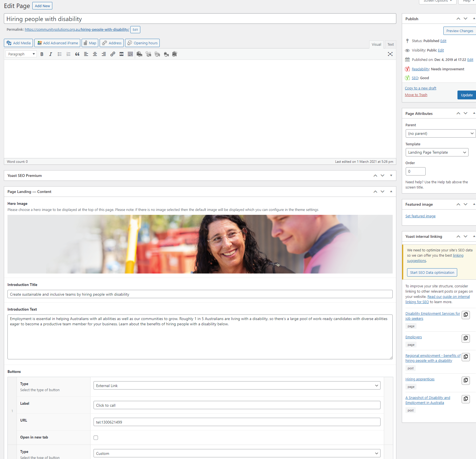
Task: Click the briefcase with magnifier toolbar icon
Action: pos(139,54)
